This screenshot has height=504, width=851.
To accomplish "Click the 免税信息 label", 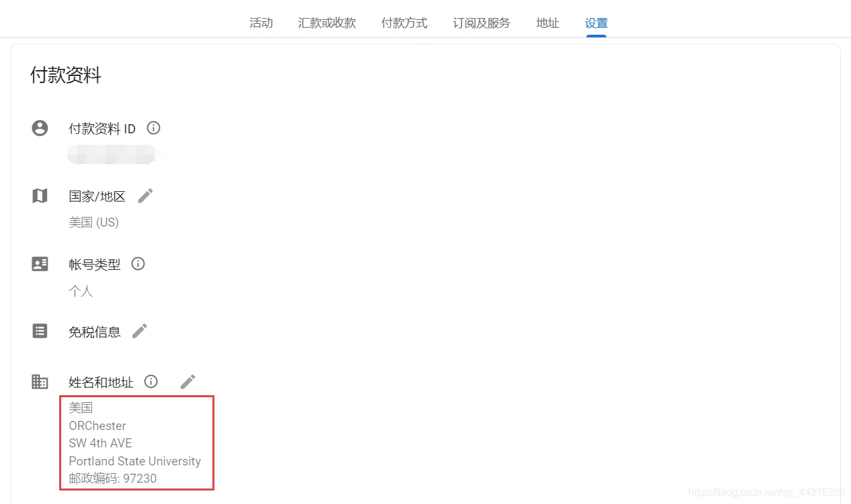I will pos(95,332).
